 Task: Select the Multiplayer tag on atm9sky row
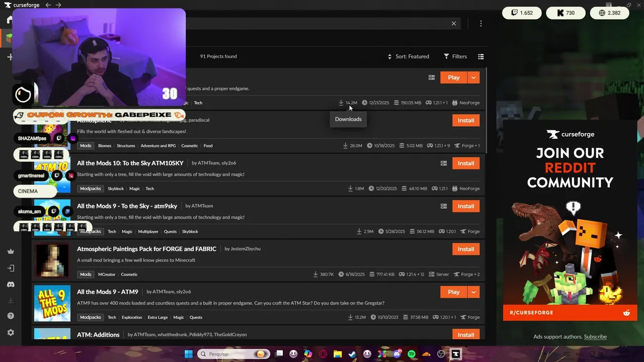pyautogui.click(x=148, y=232)
